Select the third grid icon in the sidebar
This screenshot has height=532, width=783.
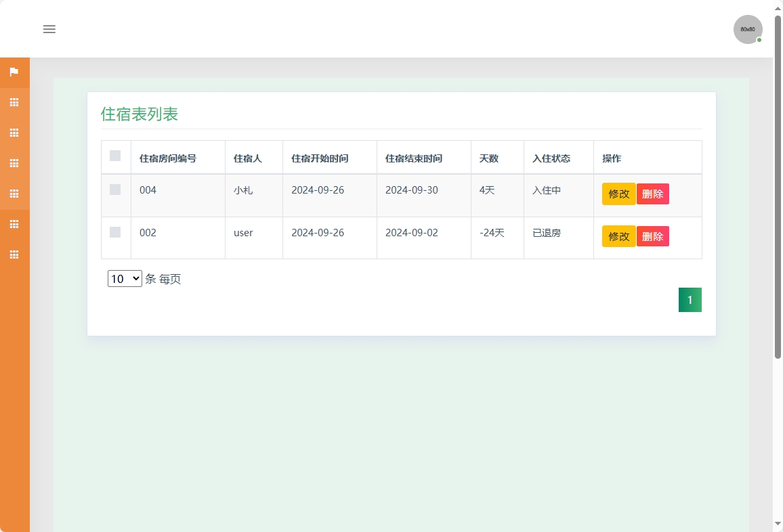click(x=14, y=163)
